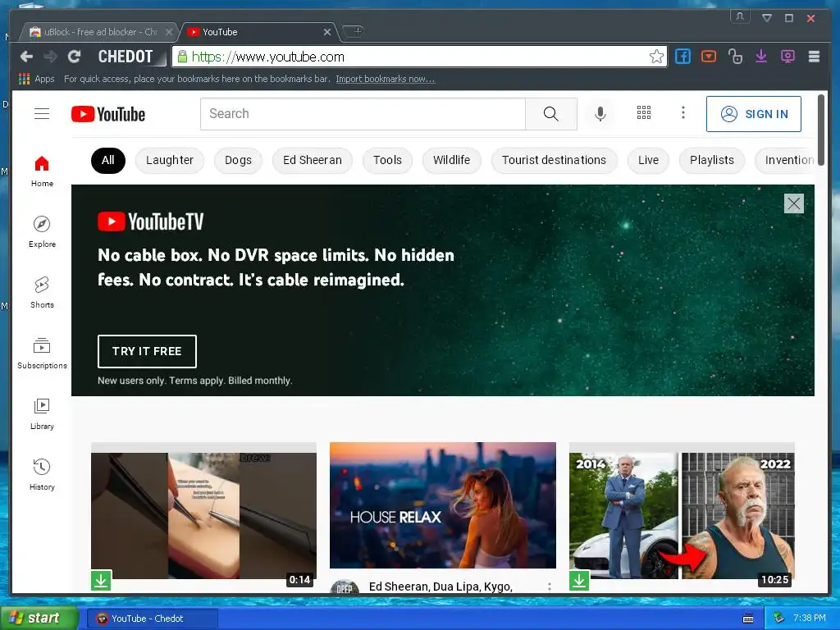Screen dimensions: 840x630
Task: Download the 0:14 video via green arrow
Action: click(x=101, y=580)
